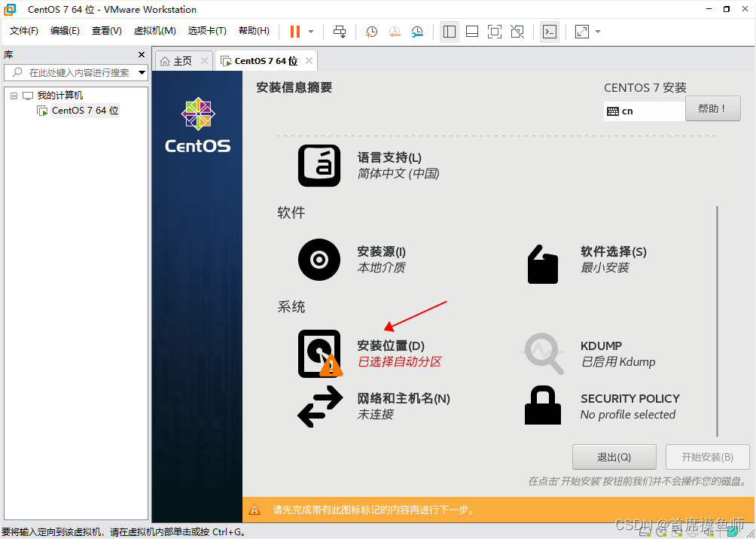Screen dimensions: 756x539
Task: Click the pause virtual machine icon
Action: 295,32
